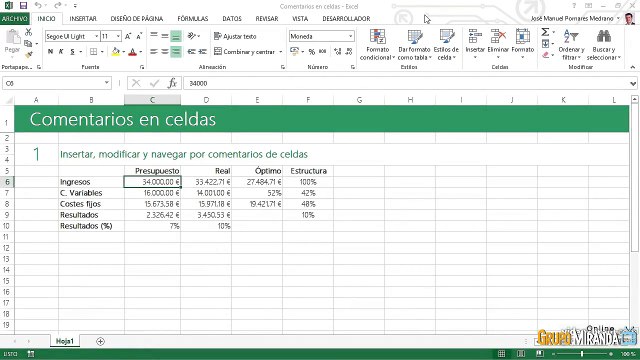This screenshot has width=640, height=360.
Task: Click the Orientation text-angle icon
Action: (x=192, y=36)
